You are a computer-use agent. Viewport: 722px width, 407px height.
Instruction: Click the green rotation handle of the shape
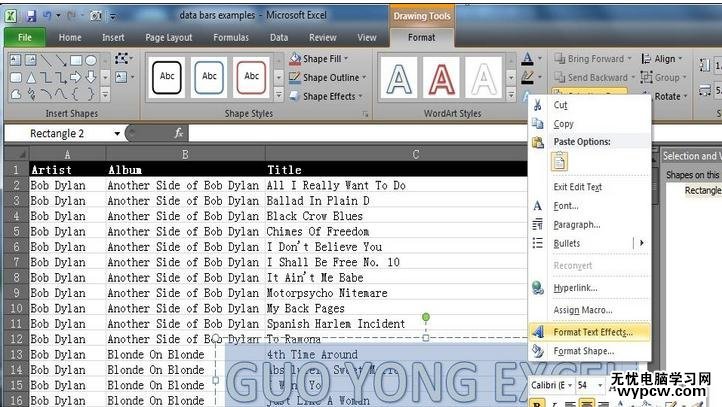(426, 317)
